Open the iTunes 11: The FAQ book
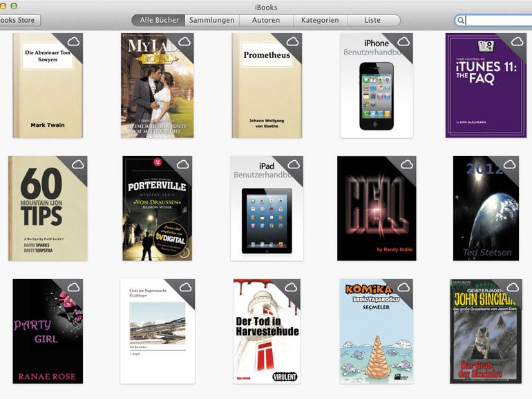This screenshot has height=399, width=532. [486, 86]
